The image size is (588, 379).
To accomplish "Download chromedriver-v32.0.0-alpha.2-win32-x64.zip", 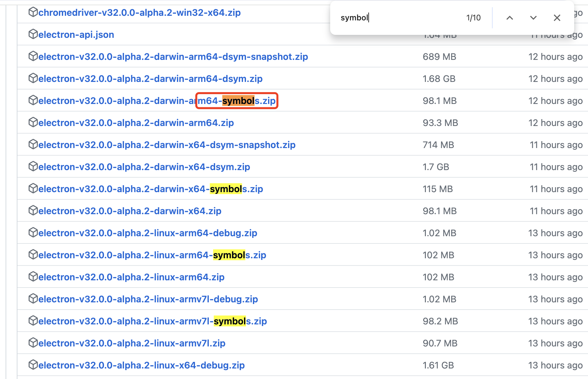I will (139, 13).
